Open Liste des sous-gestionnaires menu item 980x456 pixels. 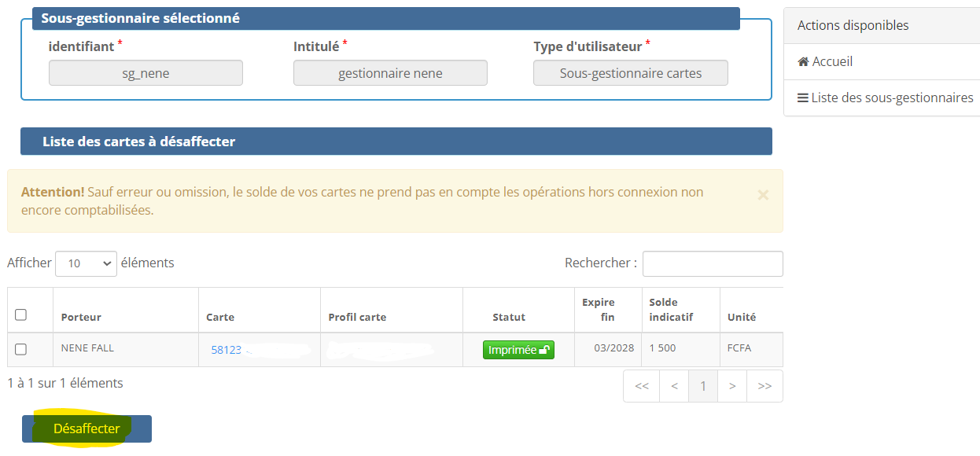(x=892, y=98)
